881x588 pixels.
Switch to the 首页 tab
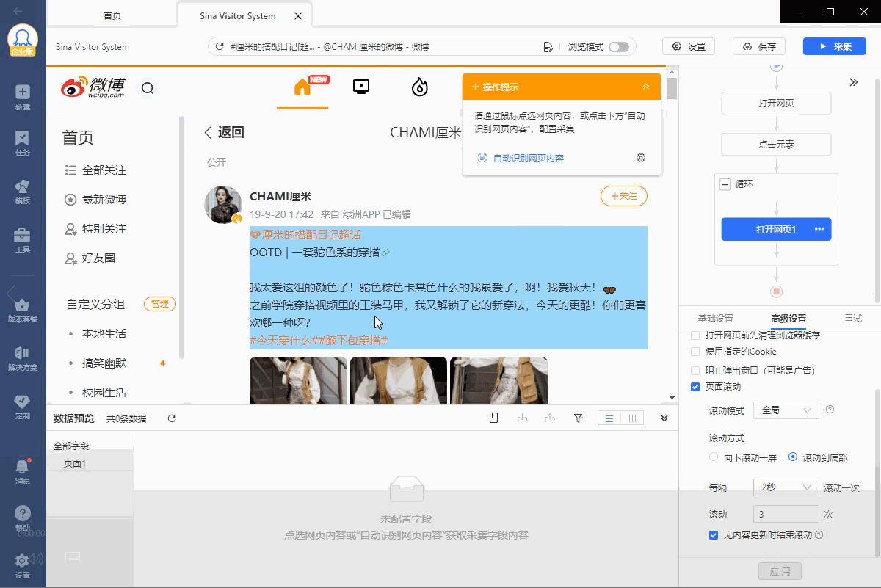point(112,15)
